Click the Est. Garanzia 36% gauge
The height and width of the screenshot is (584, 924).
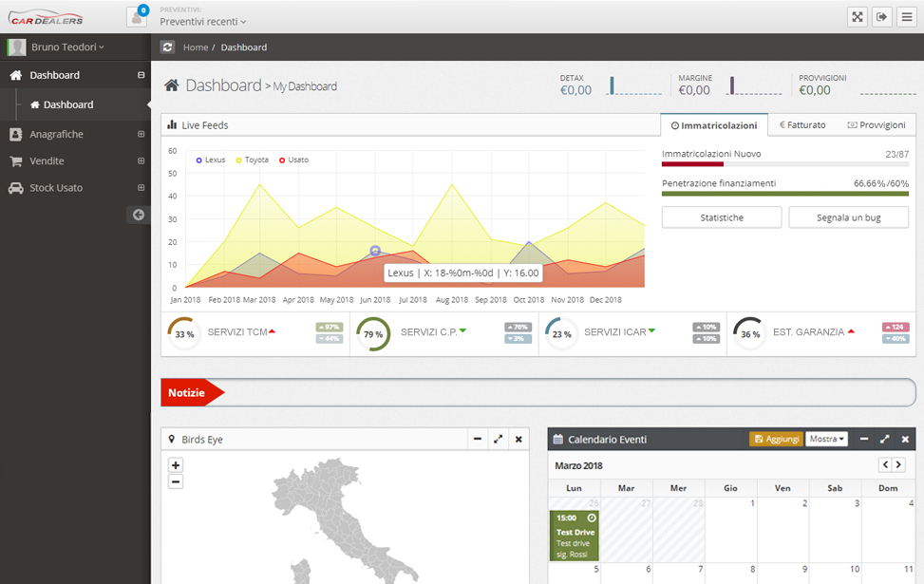[750, 334]
